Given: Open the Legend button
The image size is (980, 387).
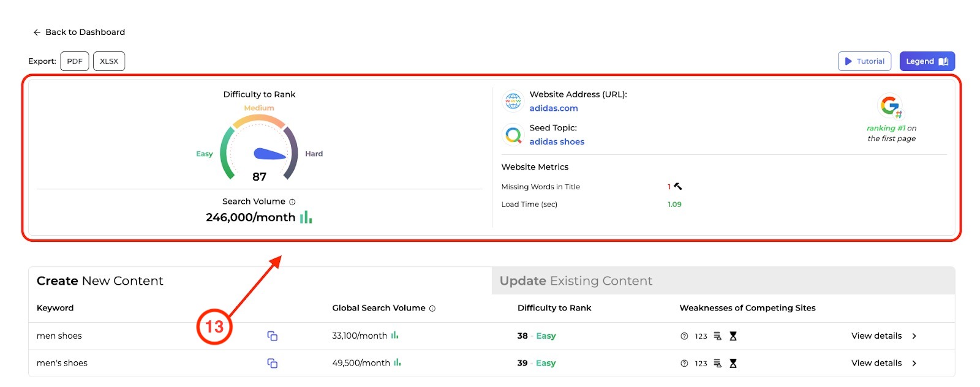Looking at the screenshot, I should click(927, 61).
